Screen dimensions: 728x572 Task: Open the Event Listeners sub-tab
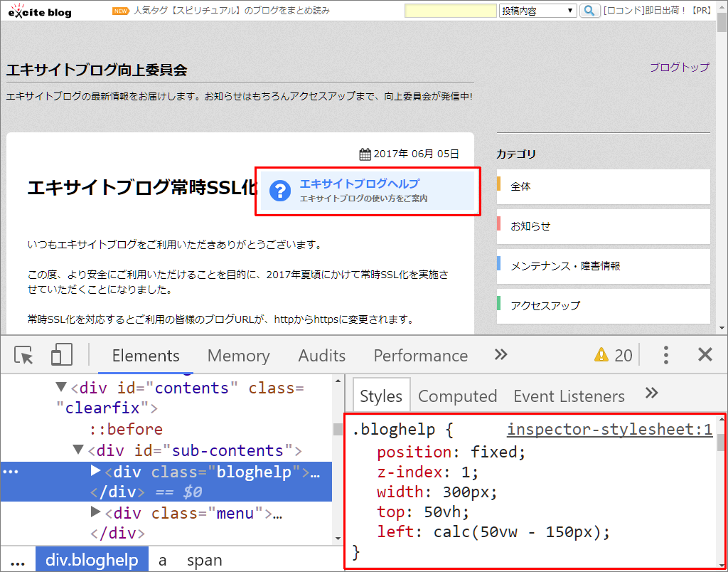569,396
